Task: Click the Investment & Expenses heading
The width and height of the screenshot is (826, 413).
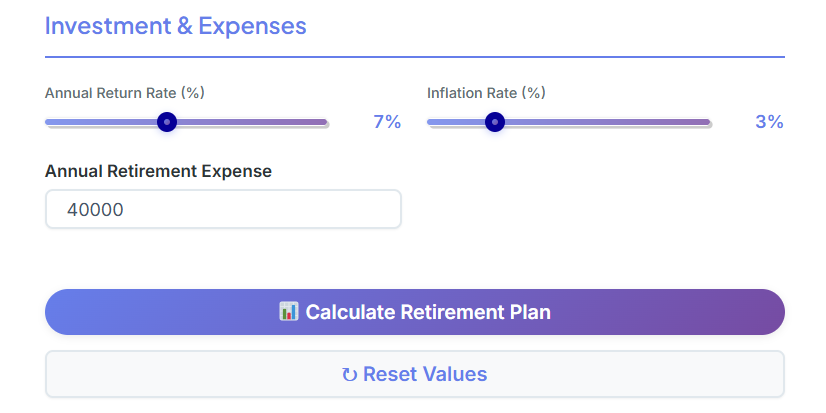Action: point(175,26)
